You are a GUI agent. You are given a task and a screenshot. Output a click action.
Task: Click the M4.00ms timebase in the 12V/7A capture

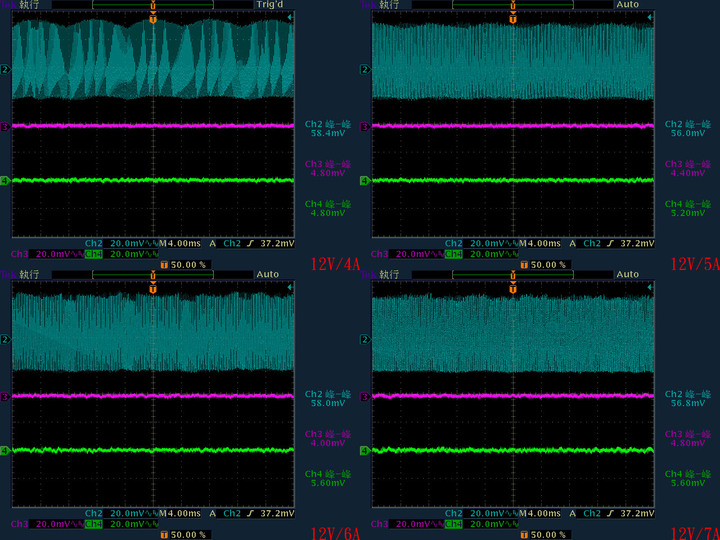click(540, 513)
